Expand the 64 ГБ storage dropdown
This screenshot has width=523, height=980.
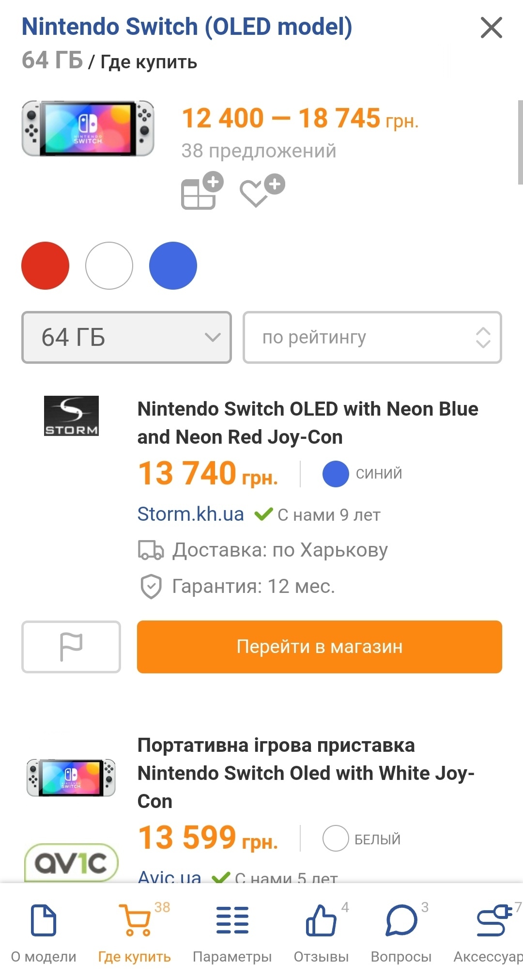click(x=126, y=337)
